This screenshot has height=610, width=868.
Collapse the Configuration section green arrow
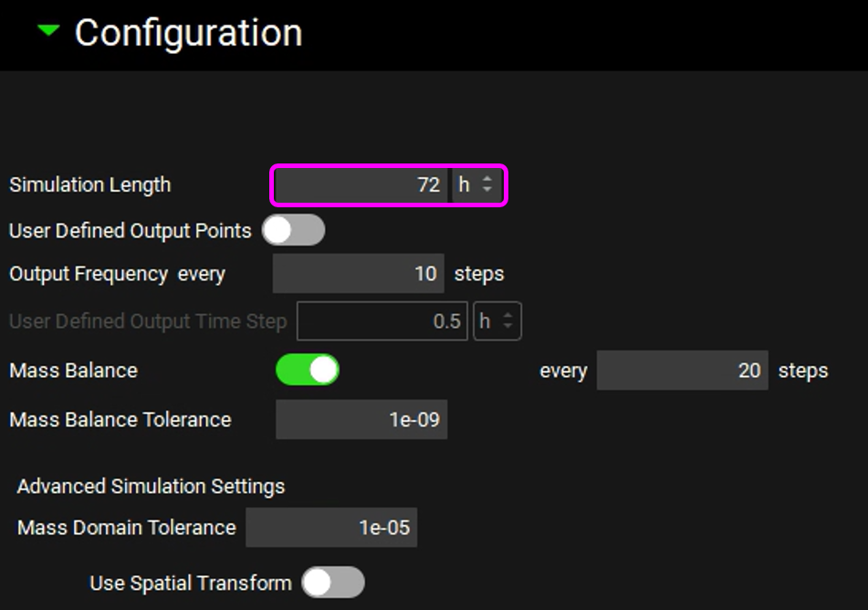(x=48, y=31)
